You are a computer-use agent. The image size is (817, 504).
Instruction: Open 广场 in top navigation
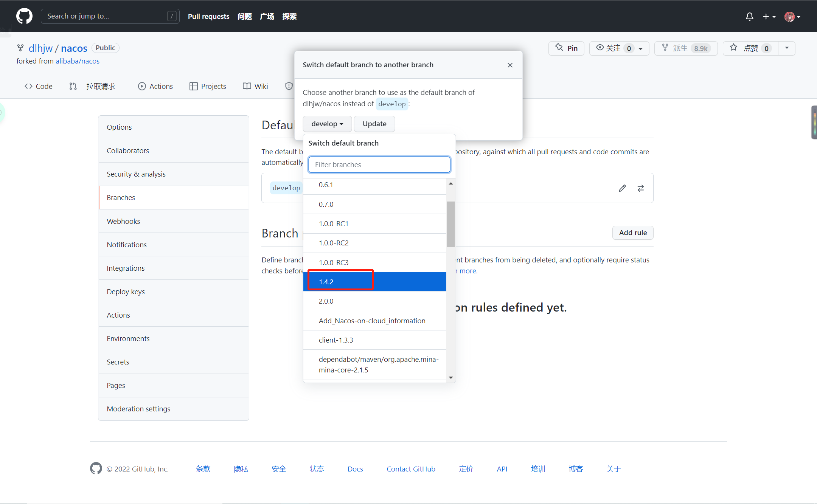pos(267,16)
